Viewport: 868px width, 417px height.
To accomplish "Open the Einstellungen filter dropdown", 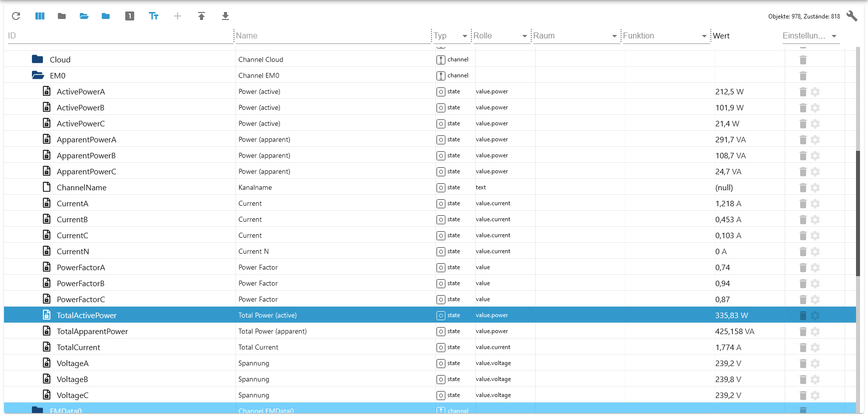I will pyautogui.click(x=834, y=36).
